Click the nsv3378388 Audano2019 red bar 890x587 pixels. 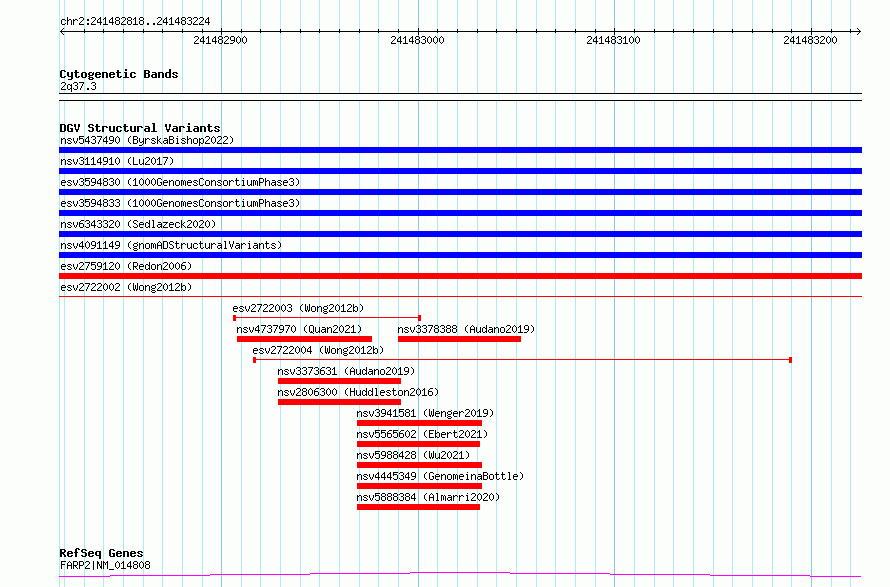point(459,339)
